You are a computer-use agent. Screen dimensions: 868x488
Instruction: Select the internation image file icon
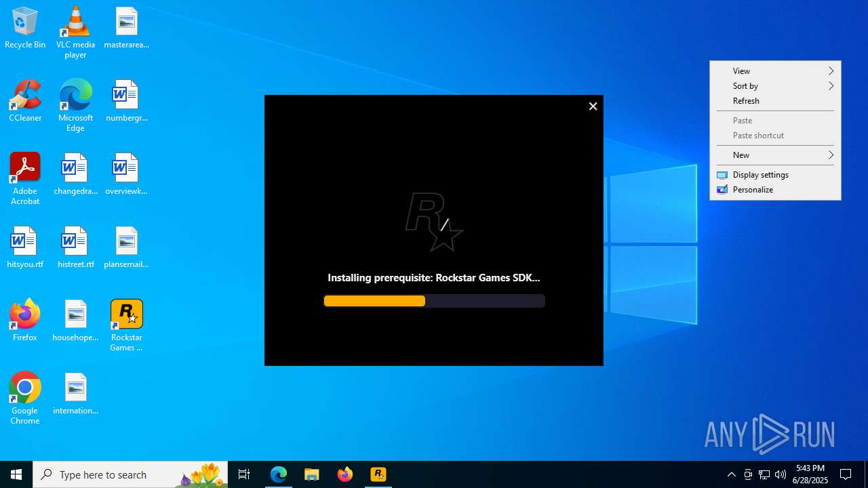(75, 394)
